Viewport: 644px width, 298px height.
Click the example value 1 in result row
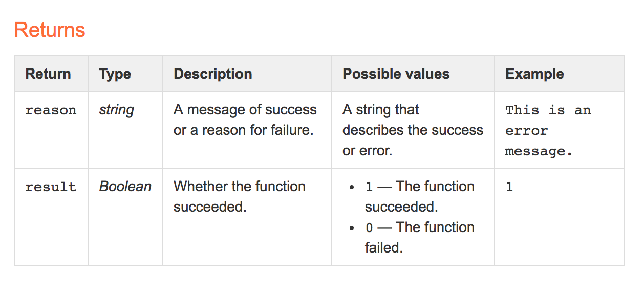point(509,187)
